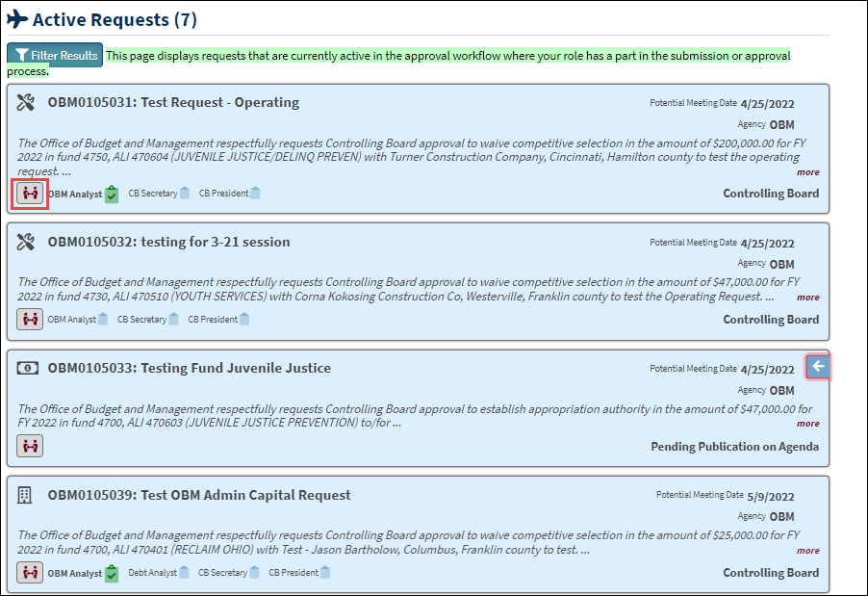Open workflow icon for OBM0105031 request
868x596 pixels.
pyautogui.click(x=30, y=194)
